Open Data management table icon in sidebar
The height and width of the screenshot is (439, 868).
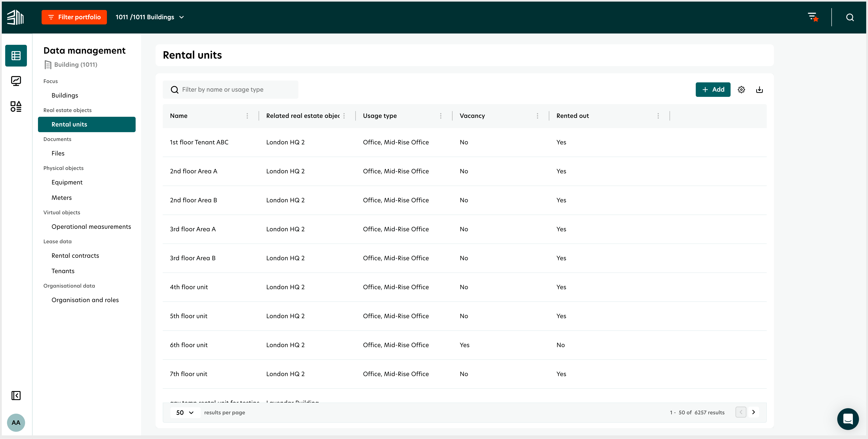(16, 55)
